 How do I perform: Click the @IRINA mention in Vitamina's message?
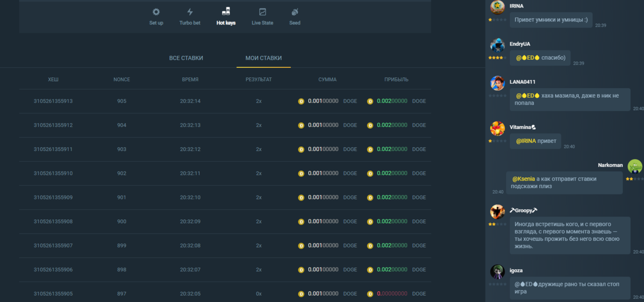click(526, 141)
